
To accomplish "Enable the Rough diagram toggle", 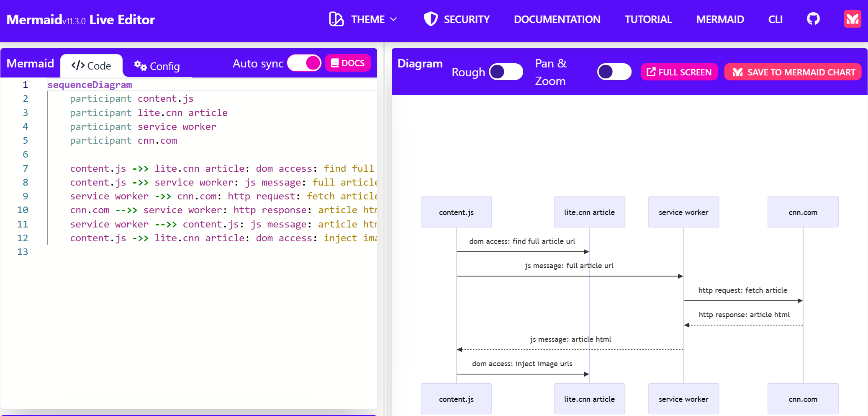I will [506, 72].
